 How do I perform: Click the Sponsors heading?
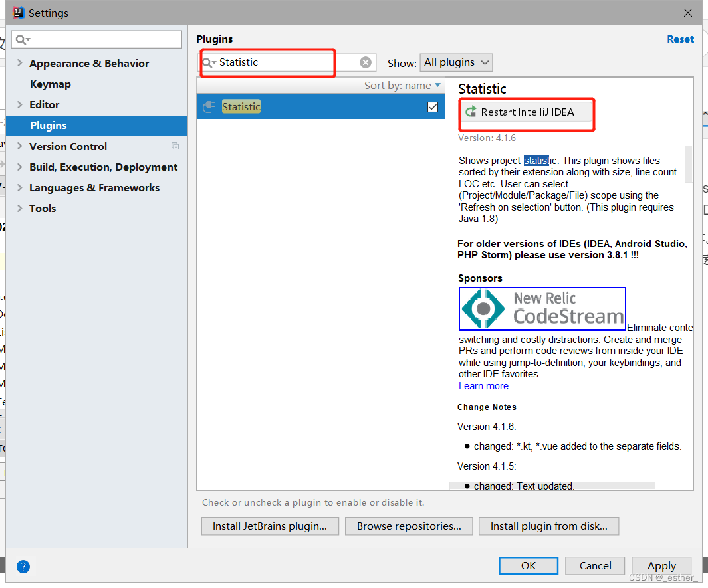[480, 278]
